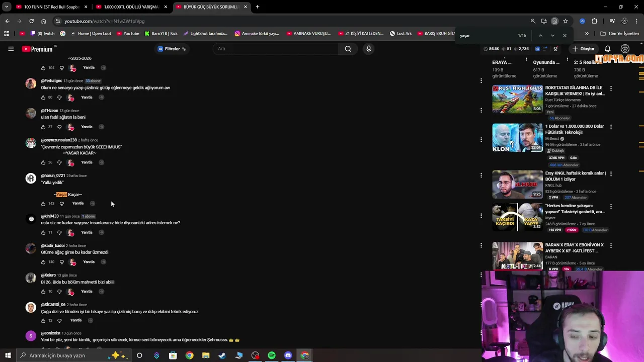The width and height of the screenshot is (644, 362).
Task: Dislike the @poyrazuraslan238 comment
Action: (59, 162)
